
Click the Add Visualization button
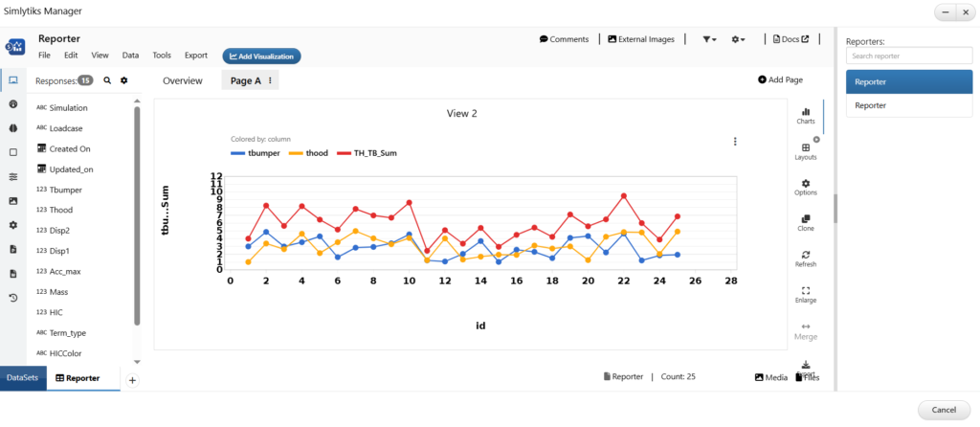[x=261, y=56]
